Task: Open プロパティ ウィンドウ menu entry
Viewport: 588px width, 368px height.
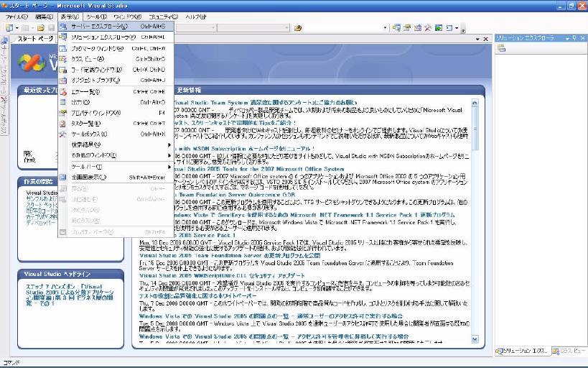Action: [x=116, y=113]
